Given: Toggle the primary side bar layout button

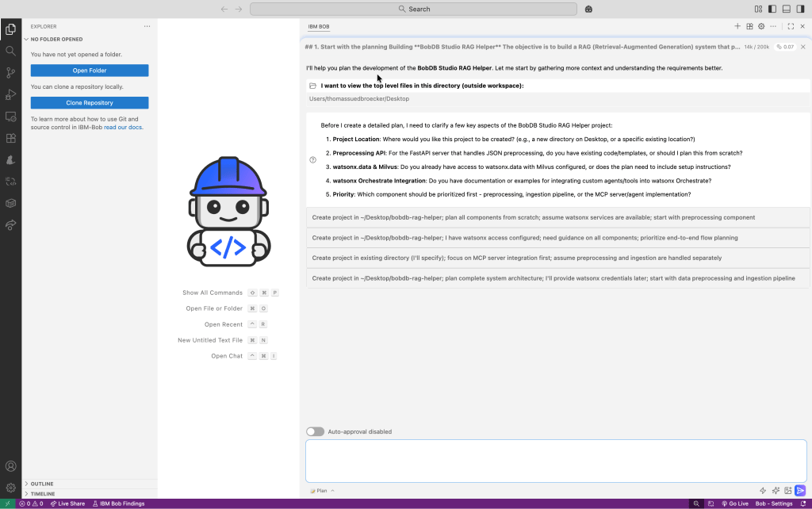Looking at the screenshot, I should [772, 9].
